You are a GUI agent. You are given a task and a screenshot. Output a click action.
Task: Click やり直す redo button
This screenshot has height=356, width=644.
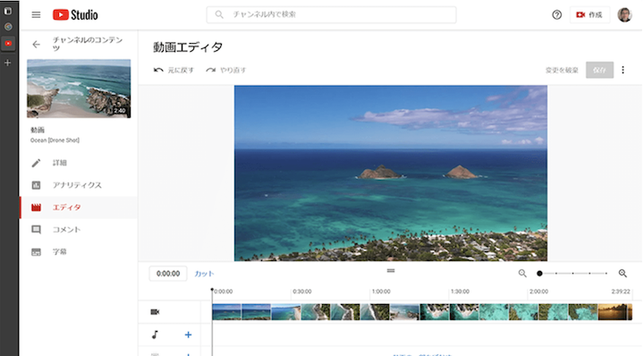(226, 70)
